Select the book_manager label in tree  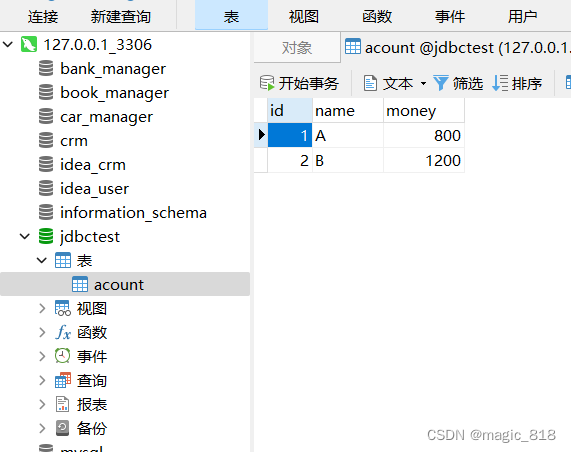pos(114,93)
